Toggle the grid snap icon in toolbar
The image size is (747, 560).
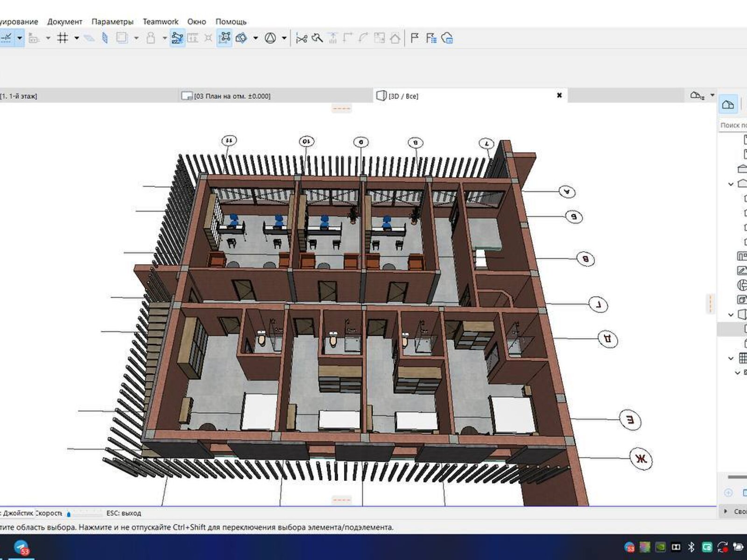pos(63,38)
